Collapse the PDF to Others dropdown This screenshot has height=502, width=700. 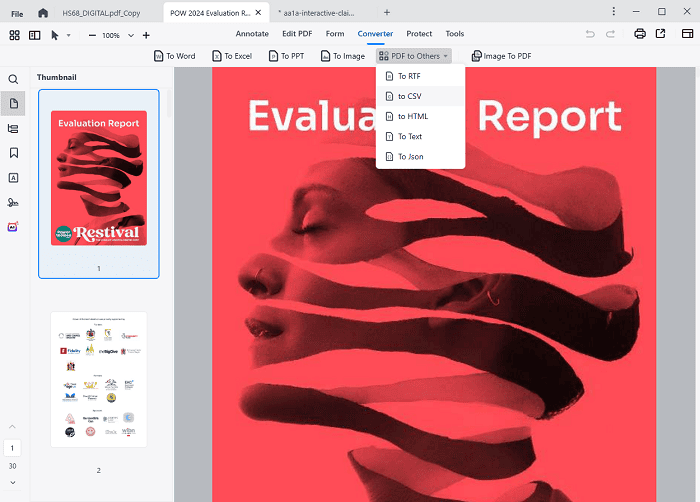(x=414, y=56)
